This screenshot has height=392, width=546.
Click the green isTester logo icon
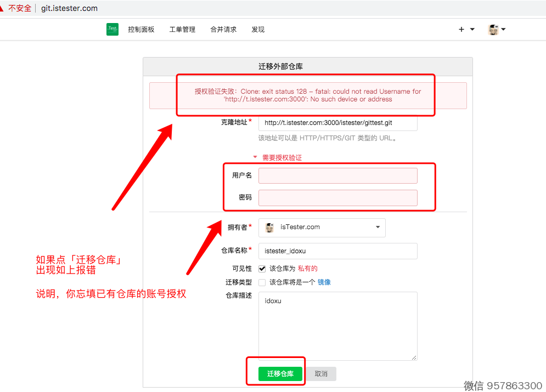112,30
